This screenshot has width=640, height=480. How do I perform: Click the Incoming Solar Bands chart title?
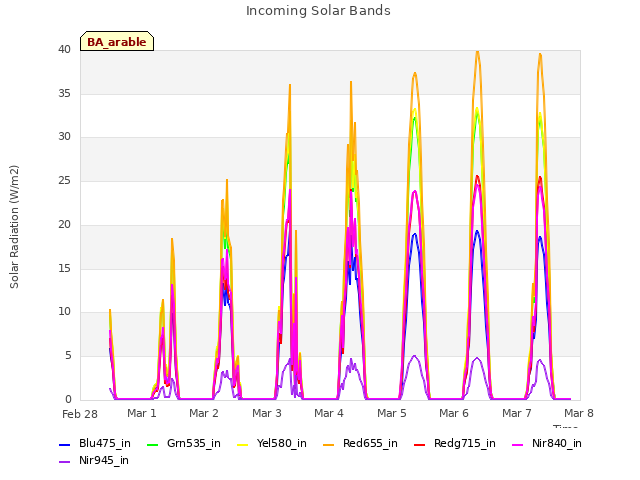point(318,11)
